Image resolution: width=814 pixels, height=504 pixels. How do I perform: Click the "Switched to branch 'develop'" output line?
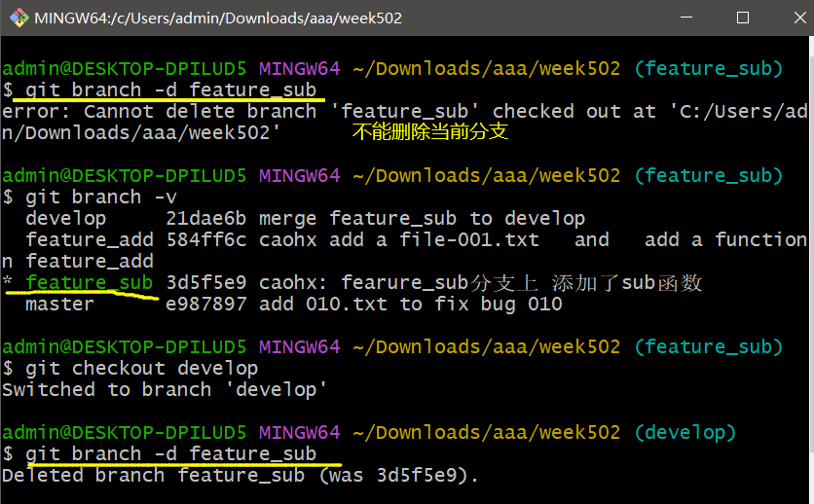[165, 390]
